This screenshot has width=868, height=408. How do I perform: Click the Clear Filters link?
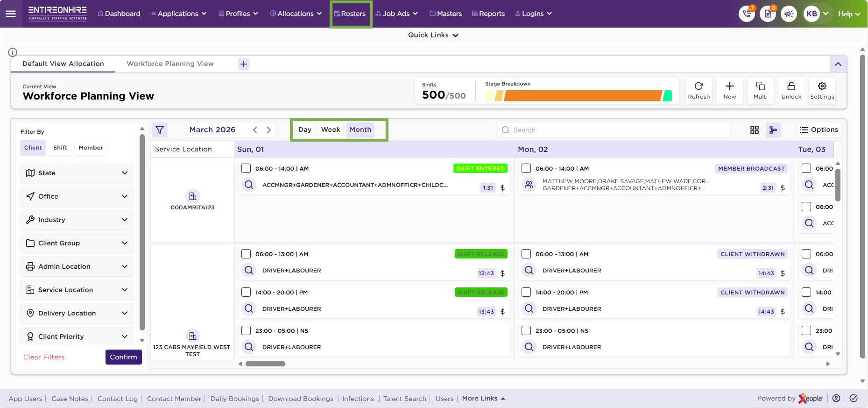pyautogui.click(x=44, y=357)
